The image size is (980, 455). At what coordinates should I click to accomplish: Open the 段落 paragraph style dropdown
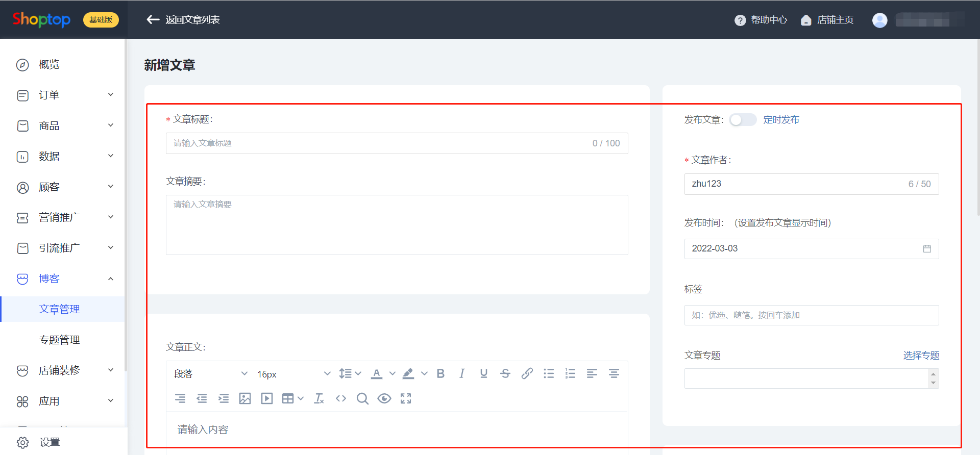pos(210,374)
